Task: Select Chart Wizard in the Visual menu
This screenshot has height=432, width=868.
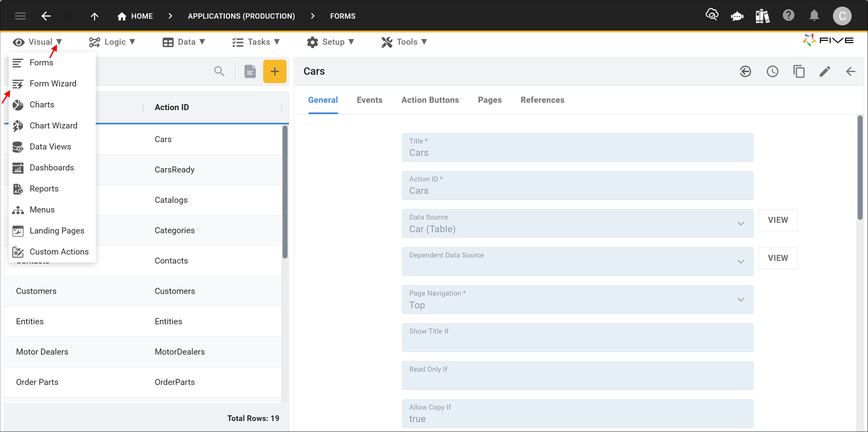Action: [x=52, y=126]
